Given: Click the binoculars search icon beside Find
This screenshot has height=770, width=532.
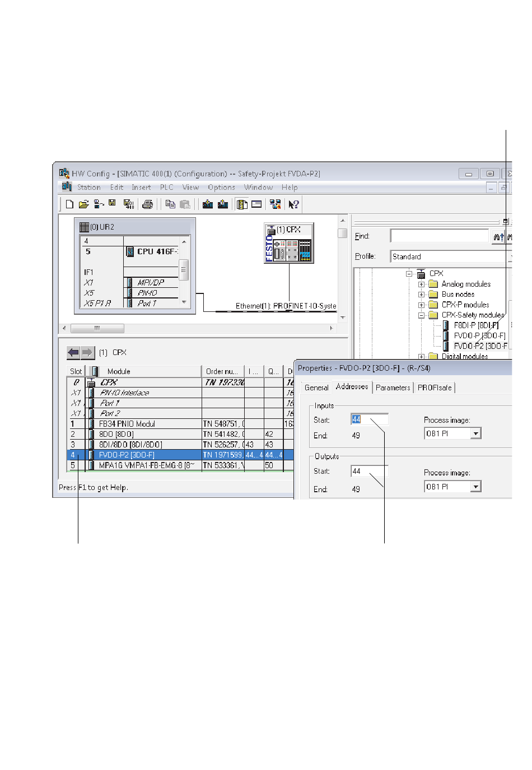Looking at the screenshot, I should click(498, 237).
